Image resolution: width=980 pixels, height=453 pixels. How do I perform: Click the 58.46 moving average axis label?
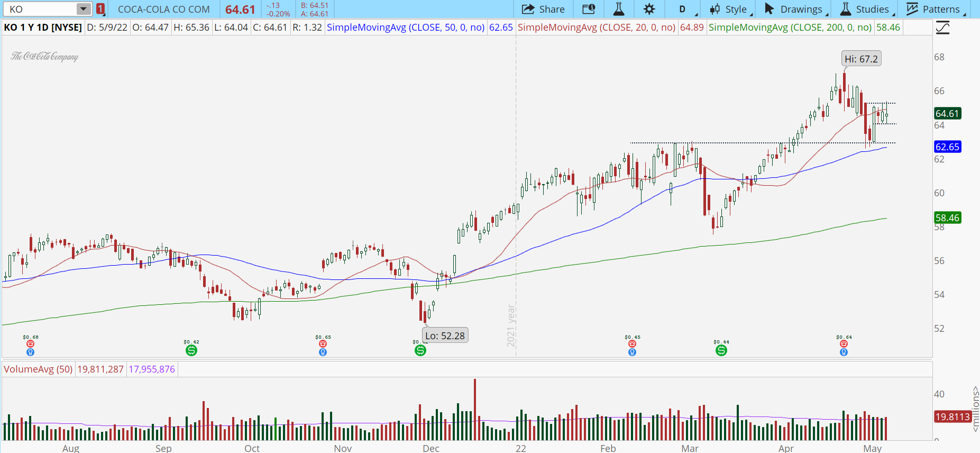pyautogui.click(x=947, y=218)
